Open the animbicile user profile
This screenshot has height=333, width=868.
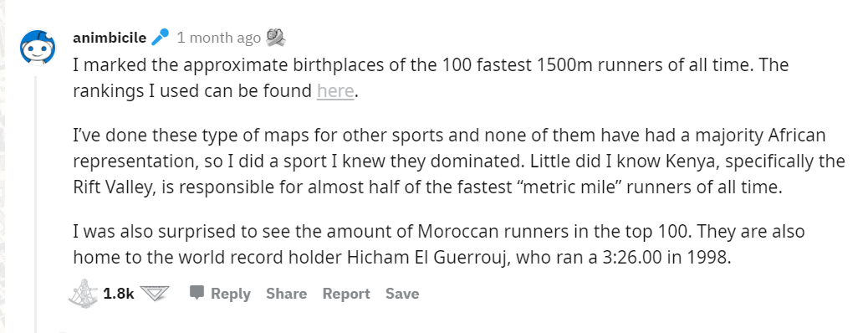point(110,38)
